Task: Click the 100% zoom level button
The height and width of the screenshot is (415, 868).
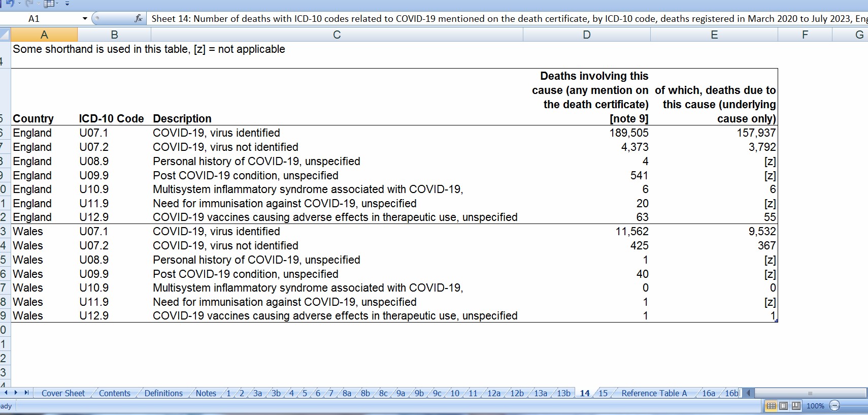Action: (815, 406)
